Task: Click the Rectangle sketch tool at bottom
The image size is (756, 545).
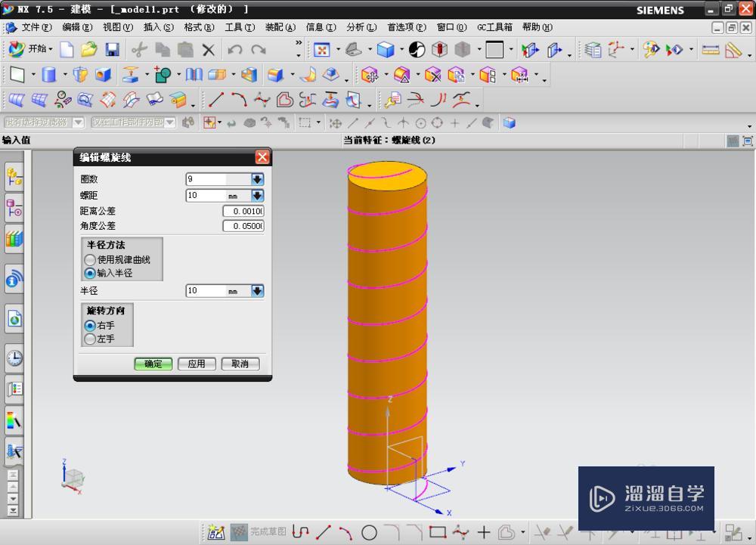Action: pyautogui.click(x=438, y=532)
